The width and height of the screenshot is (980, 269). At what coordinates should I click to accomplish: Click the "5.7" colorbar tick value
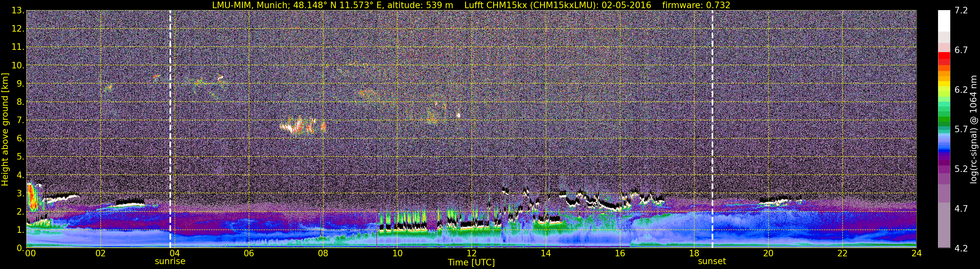click(x=961, y=129)
